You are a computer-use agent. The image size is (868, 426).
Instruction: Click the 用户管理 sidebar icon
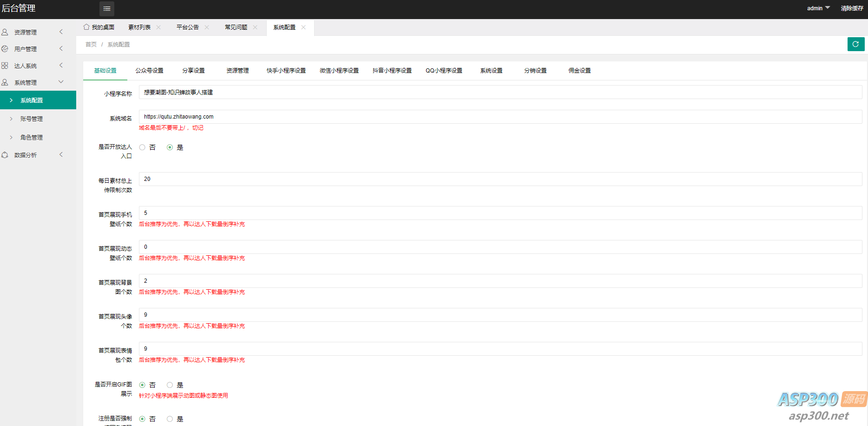(5, 49)
